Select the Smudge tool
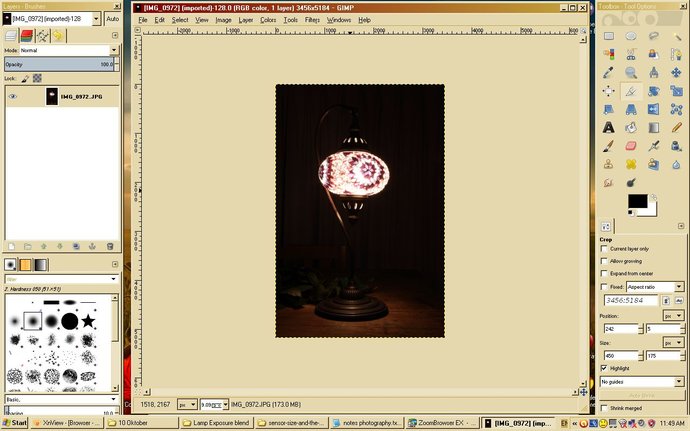The image size is (690, 431). point(609,182)
